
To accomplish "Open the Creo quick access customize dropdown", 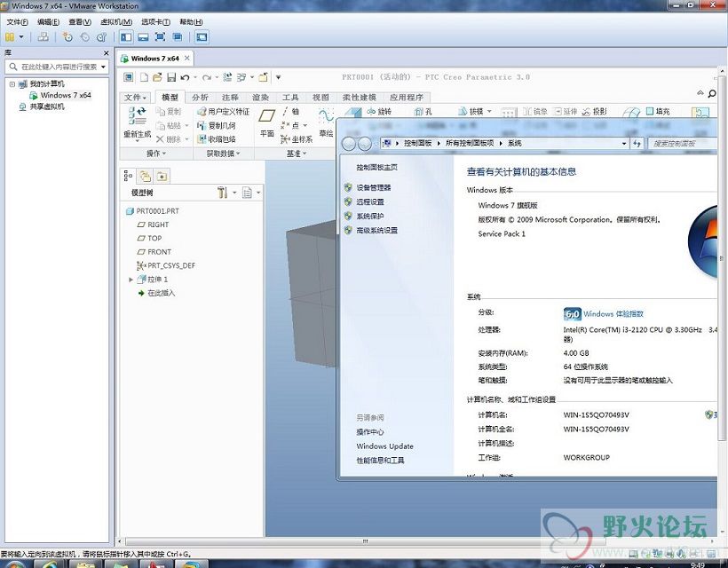I will [x=278, y=77].
